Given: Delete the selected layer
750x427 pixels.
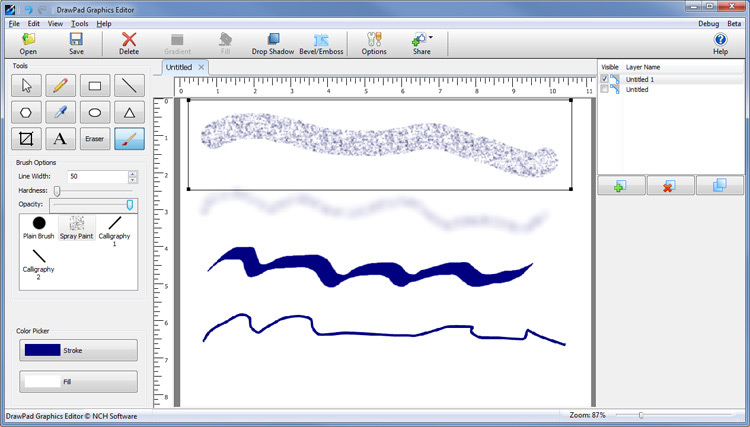Looking at the screenshot, I should pos(670,186).
